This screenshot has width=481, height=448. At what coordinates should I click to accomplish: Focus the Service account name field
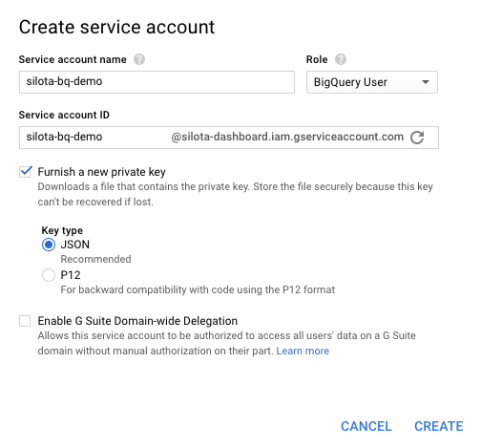point(157,82)
